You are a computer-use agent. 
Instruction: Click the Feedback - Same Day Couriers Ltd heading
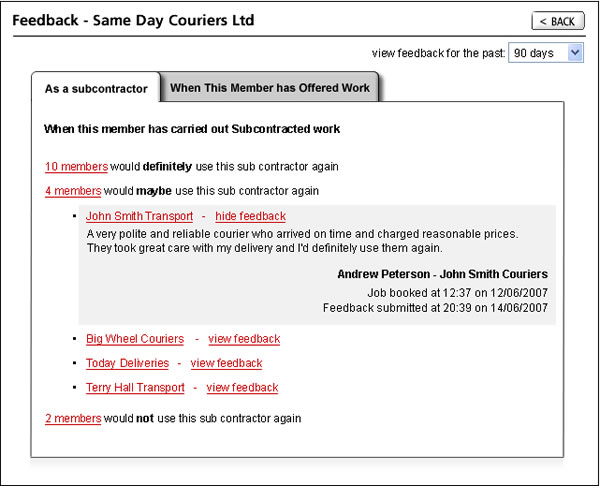point(133,20)
